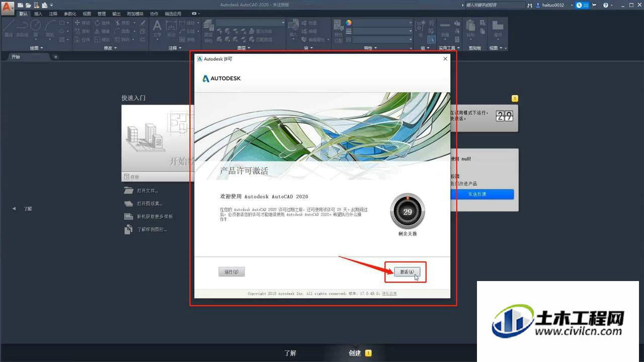Click the trial days remaining clock icon
The width and height of the screenshot is (644, 362).
tap(582, 5)
